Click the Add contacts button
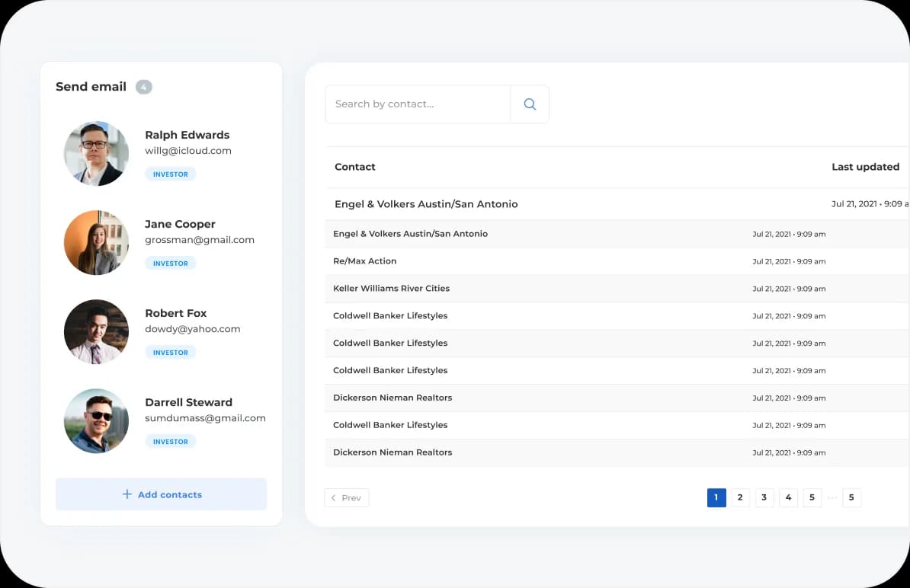This screenshot has height=588, width=910. (161, 494)
